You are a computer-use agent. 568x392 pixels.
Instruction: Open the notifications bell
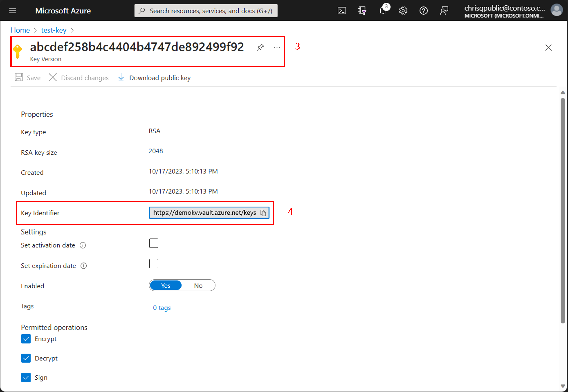coord(383,11)
